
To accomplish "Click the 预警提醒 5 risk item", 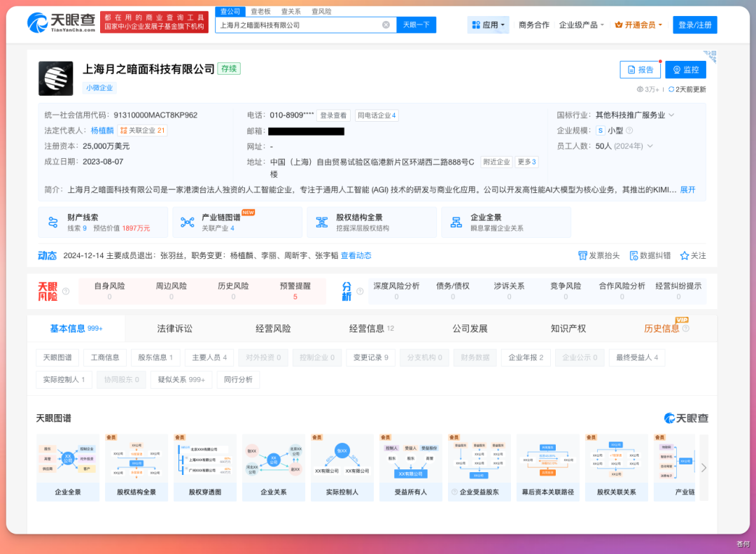I will point(295,291).
